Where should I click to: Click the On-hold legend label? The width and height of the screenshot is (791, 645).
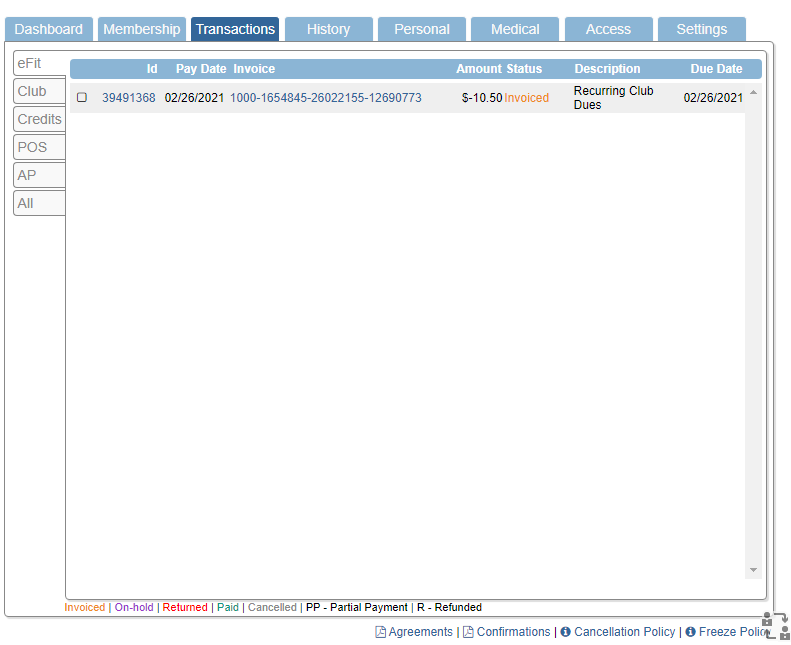click(x=134, y=607)
